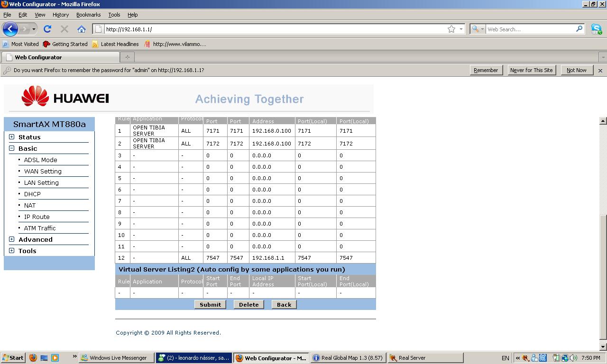Go back with the Firefox back arrow
Viewport: 607px width, 364px height.
(x=10, y=29)
